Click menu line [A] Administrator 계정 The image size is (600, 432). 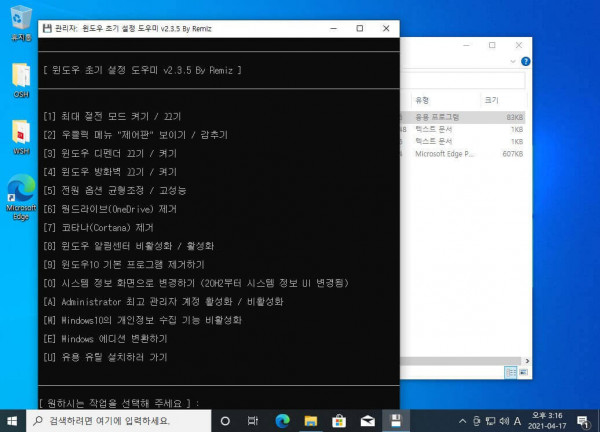point(163,302)
